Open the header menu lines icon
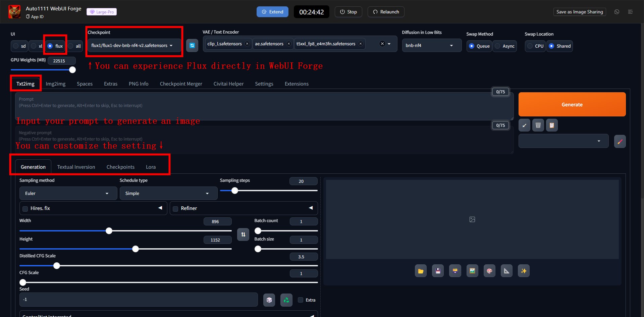644x317 pixels. 630,12
